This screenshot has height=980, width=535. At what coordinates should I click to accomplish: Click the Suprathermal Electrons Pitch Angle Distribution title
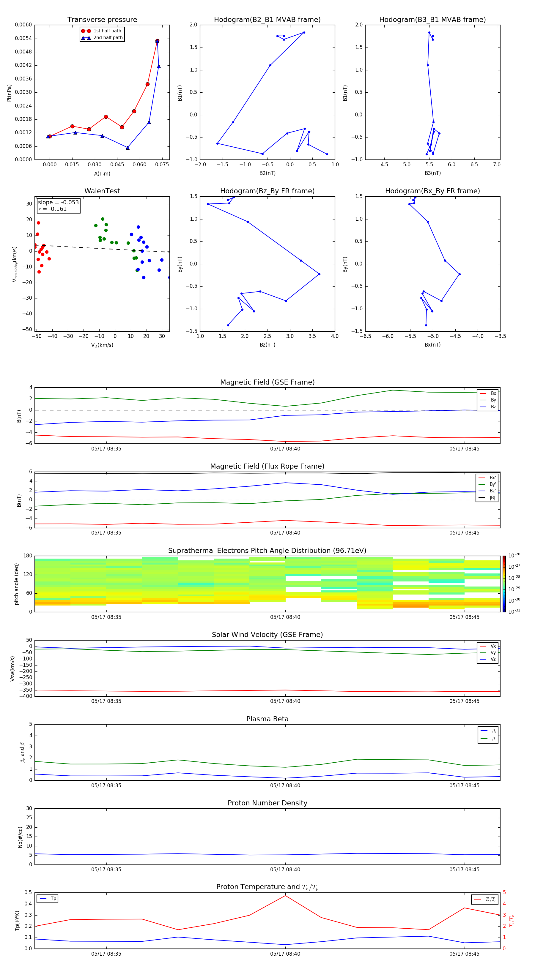click(x=267, y=551)
